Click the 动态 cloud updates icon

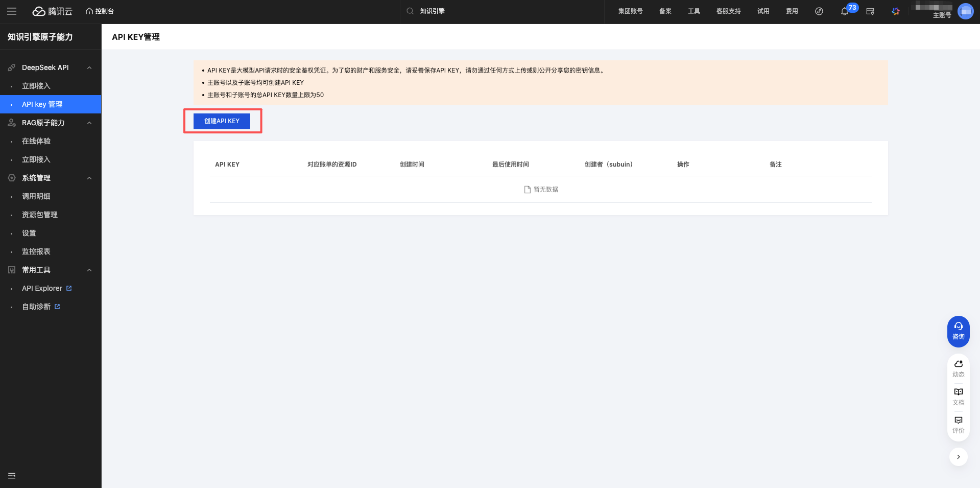[958, 367]
